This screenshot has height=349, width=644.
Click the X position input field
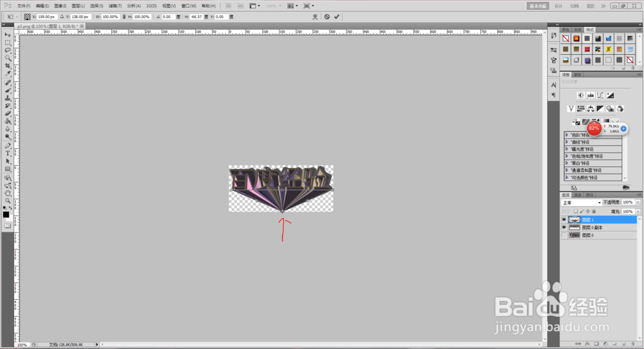(46, 17)
